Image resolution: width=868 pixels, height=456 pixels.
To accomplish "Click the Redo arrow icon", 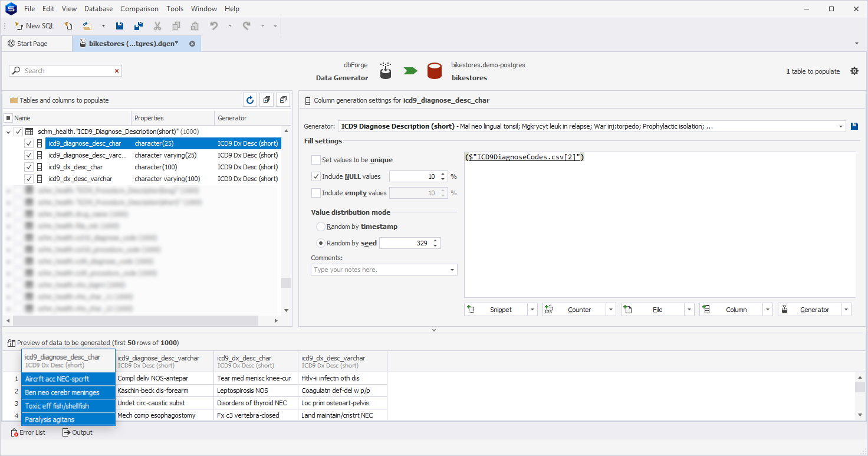I will point(246,26).
